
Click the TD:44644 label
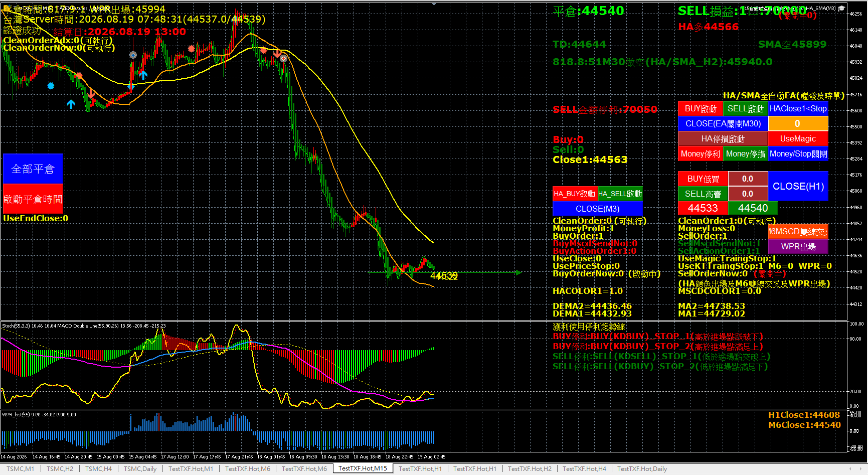(579, 44)
